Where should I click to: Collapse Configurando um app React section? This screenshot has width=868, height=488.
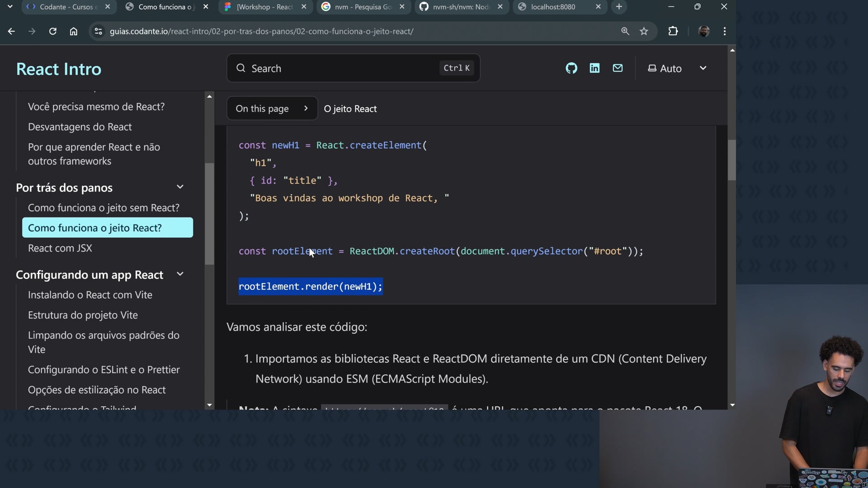pyautogui.click(x=180, y=274)
